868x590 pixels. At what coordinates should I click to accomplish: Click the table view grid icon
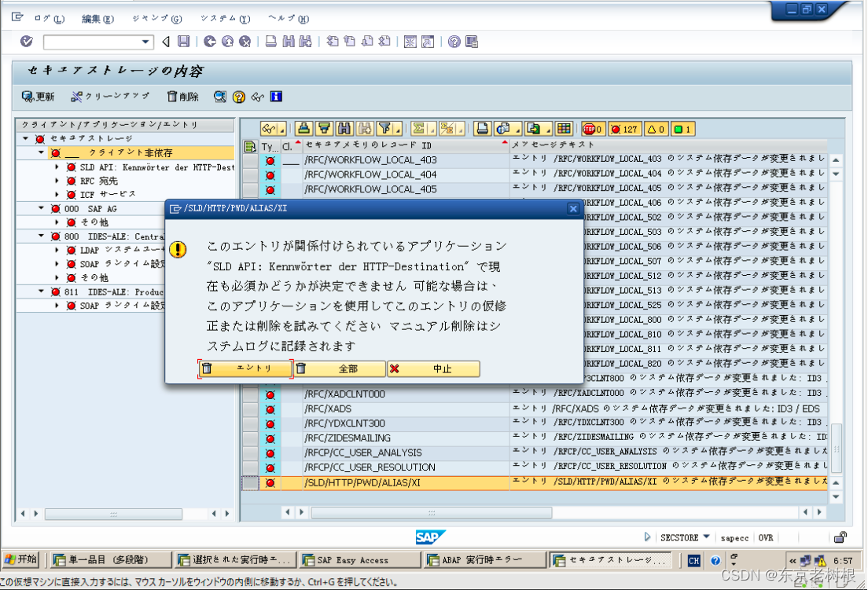pyautogui.click(x=563, y=128)
